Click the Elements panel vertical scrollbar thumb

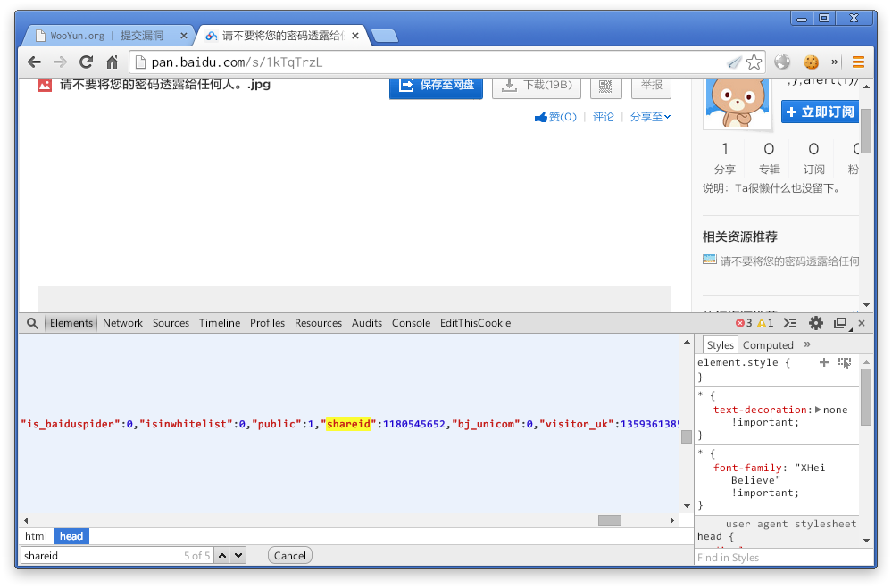pyautogui.click(x=687, y=436)
